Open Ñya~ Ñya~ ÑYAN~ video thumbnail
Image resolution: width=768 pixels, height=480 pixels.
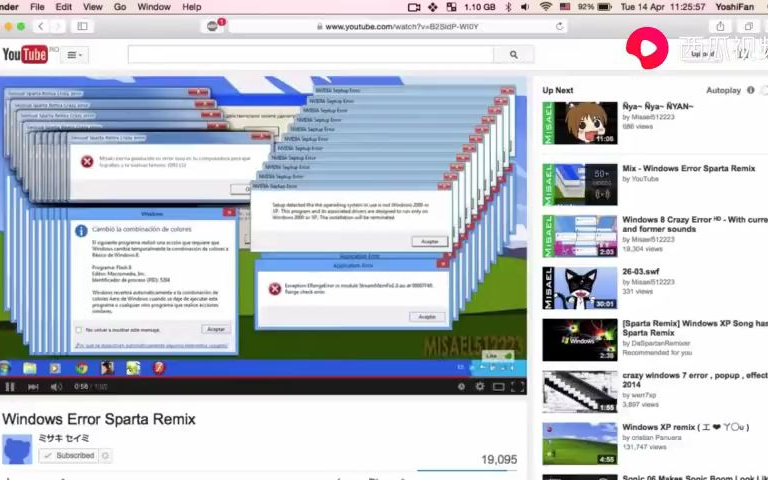(580, 123)
